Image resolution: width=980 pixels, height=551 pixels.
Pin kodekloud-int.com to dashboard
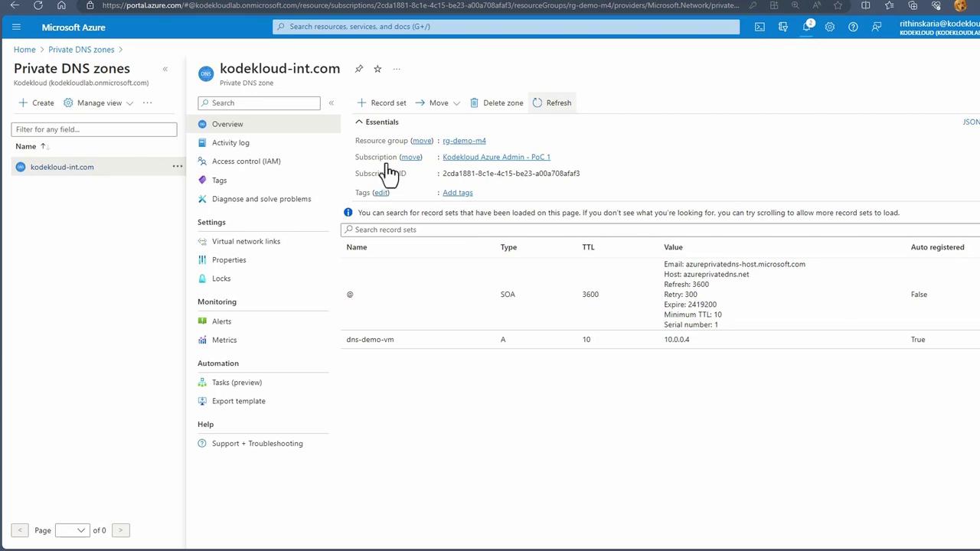(359, 69)
